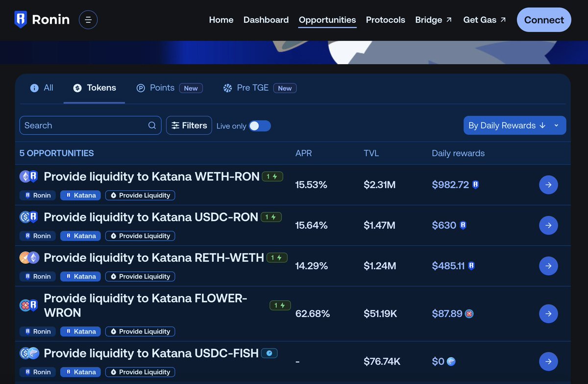Click the $2.31M TVL value
588x384 pixels.
pyautogui.click(x=379, y=185)
